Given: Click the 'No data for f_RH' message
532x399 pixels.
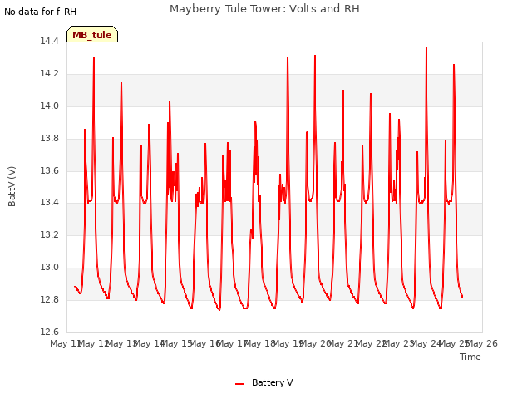Looking at the screenshot, I should pos(40,12).
